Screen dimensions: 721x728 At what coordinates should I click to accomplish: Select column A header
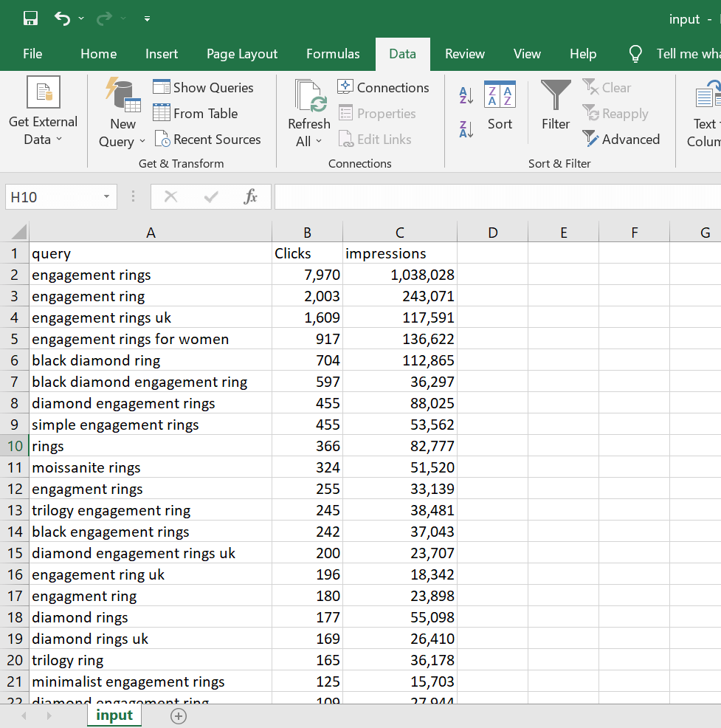(151, 233)
